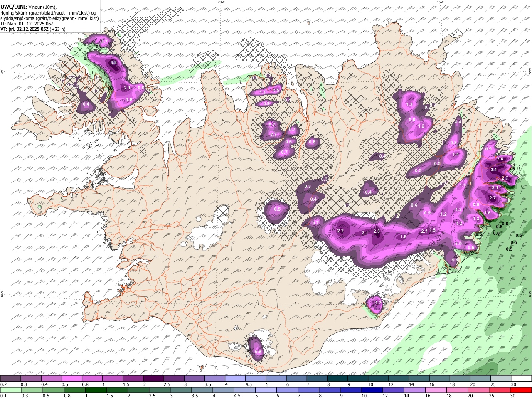Image resolution: width=532 pixels, height=399 pixels.
Task: Click top legend label 0.8
Action: pos(85,384)
